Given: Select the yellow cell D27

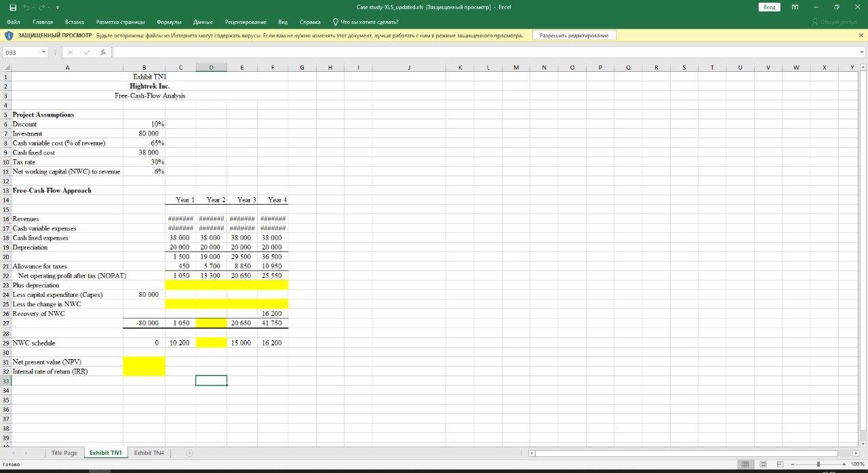Looking at the screenshot, I should click(212, 323).
